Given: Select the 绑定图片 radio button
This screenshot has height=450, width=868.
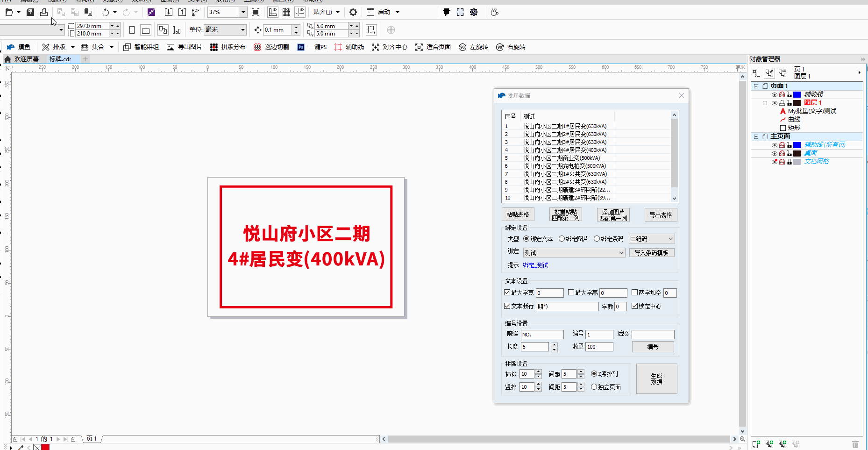Looking at the screenshot, I should tap(562, 239).
